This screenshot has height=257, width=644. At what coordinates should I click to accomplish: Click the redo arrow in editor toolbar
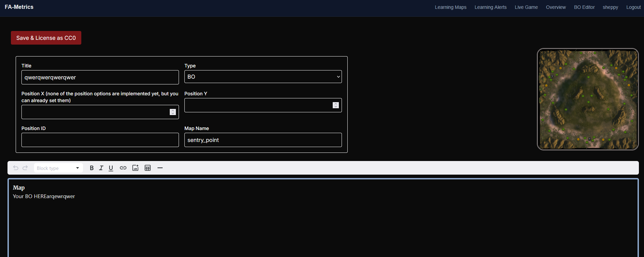25,168
